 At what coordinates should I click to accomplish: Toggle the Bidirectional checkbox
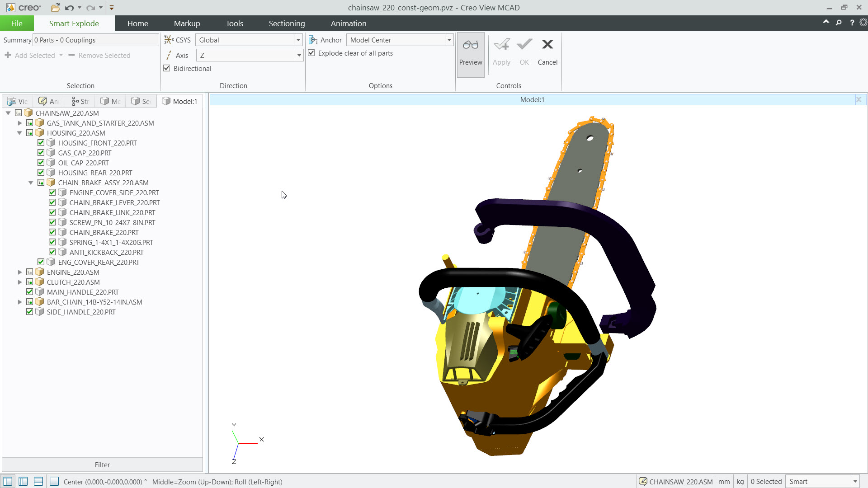[167, 68]
